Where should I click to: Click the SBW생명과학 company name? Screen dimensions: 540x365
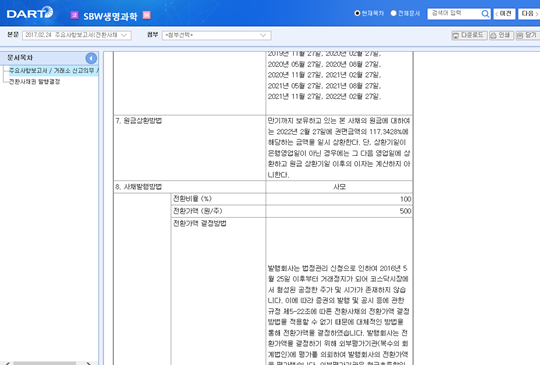[110, 16]
